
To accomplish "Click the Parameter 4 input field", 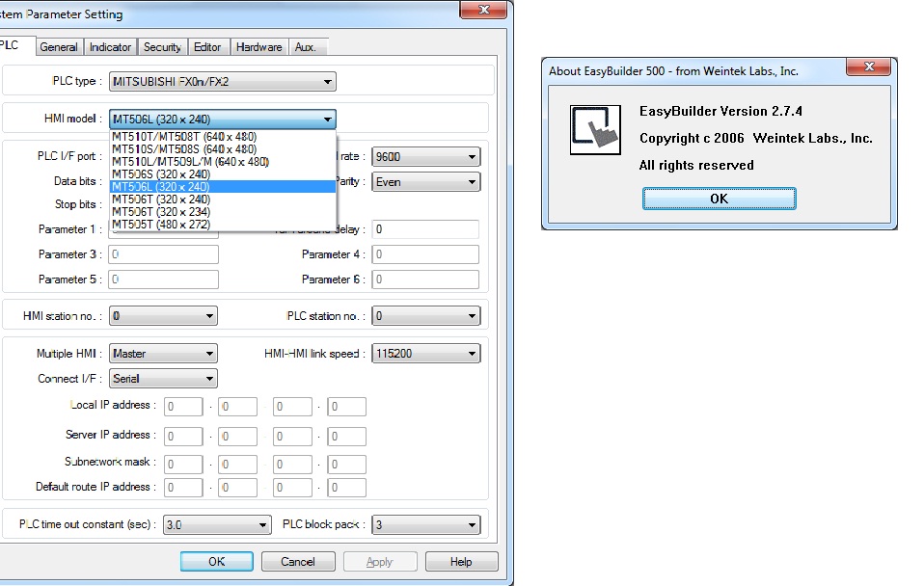I will (425, 254).
